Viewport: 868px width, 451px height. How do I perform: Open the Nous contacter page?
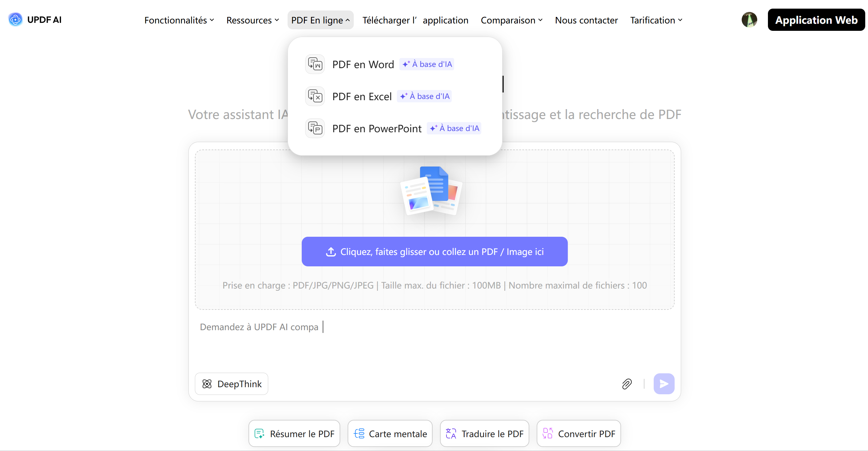point(586,20)
